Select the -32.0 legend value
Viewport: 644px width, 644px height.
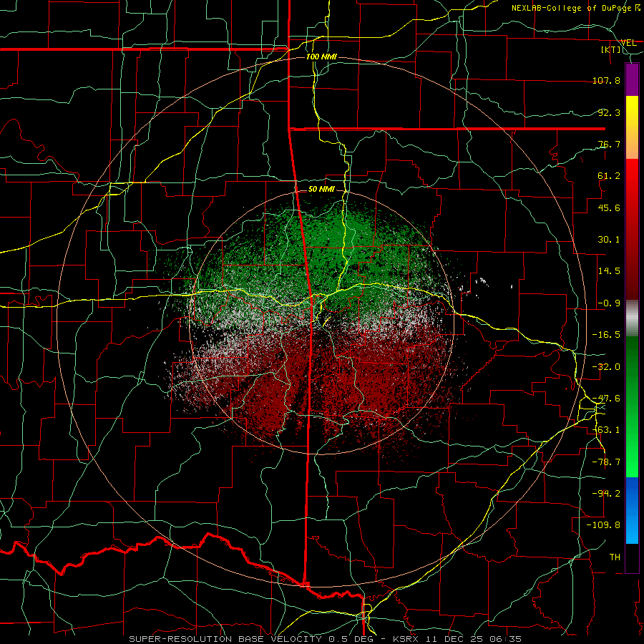pyautogui.click(x=606, y=367)
